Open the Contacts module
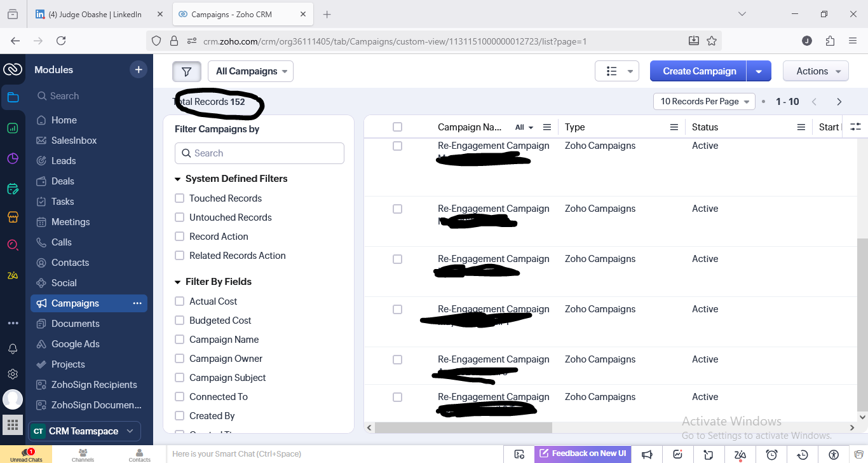Viewport: 868px width, 463px height. coord(89,263)
